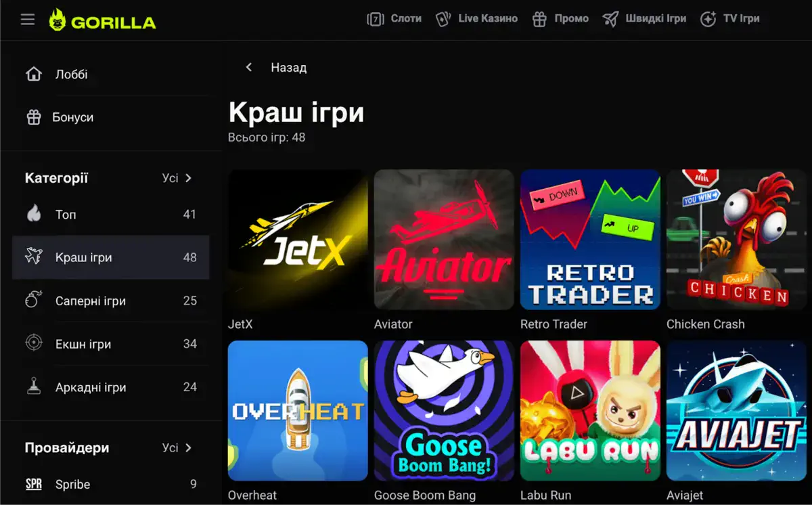
Task: Click the home icon beside Лоббі
Action: [34, 74]
